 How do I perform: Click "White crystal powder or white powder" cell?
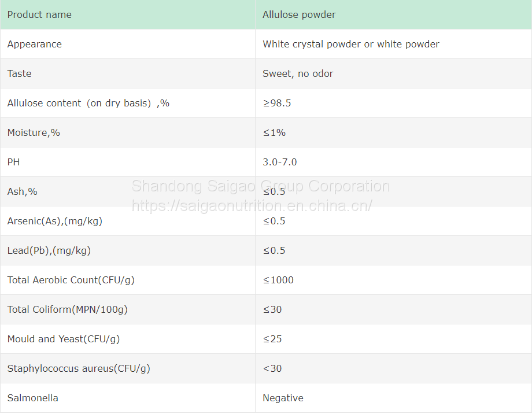tap(350, 44)
